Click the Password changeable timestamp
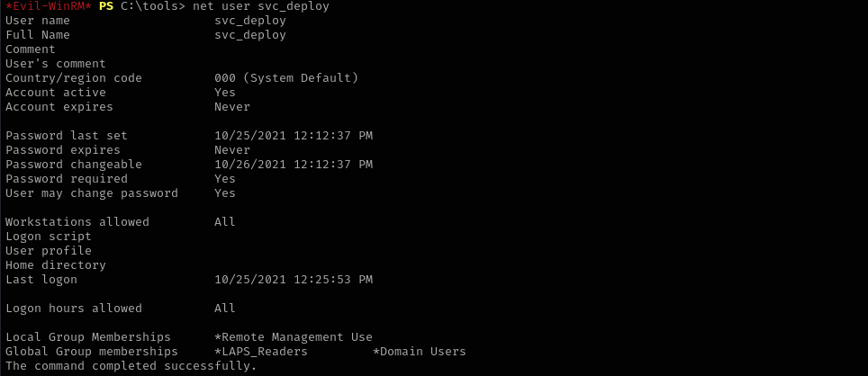 pyautogui.click(x=294, y=165)
